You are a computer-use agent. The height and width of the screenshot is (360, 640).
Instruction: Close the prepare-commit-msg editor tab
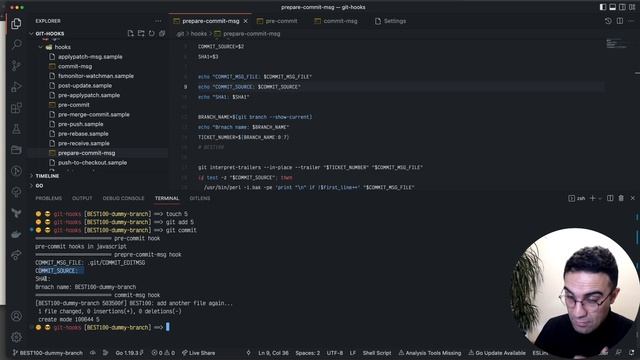tap(245, 21)
